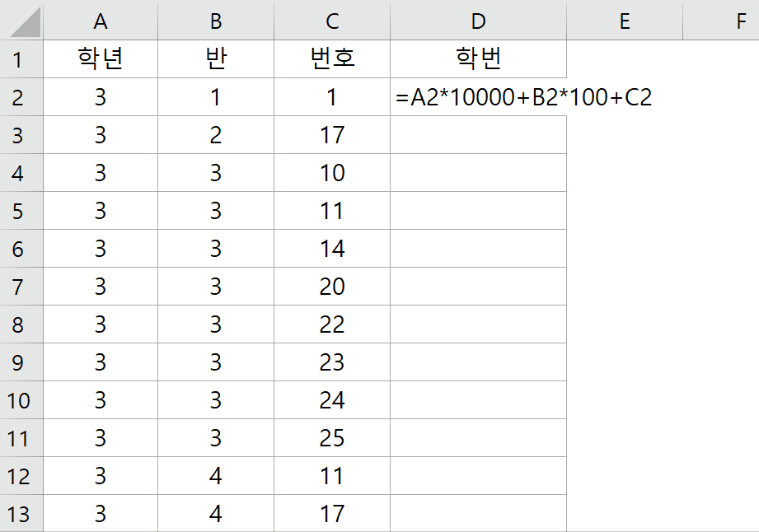Select cell C10 with value 24
This screenshot has width=759, height=532.
[x=332, y=400]
